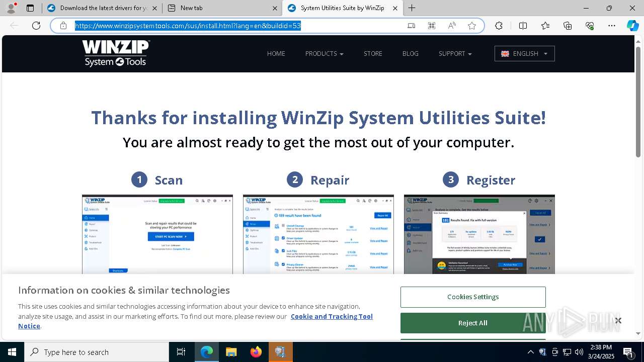Click the device icon in address bar
This screenshot has width=644, height=362.
412,26
